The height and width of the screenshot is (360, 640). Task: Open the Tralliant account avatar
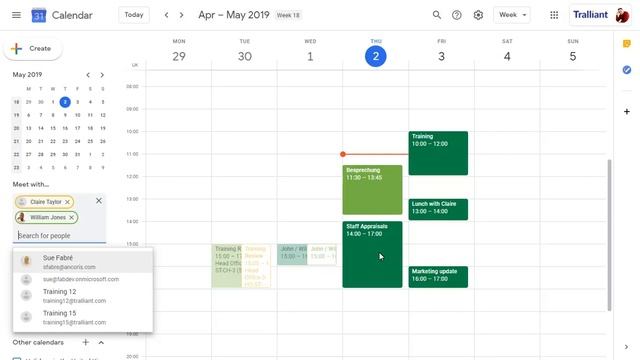pyautogui.click(x=622, y=16)
